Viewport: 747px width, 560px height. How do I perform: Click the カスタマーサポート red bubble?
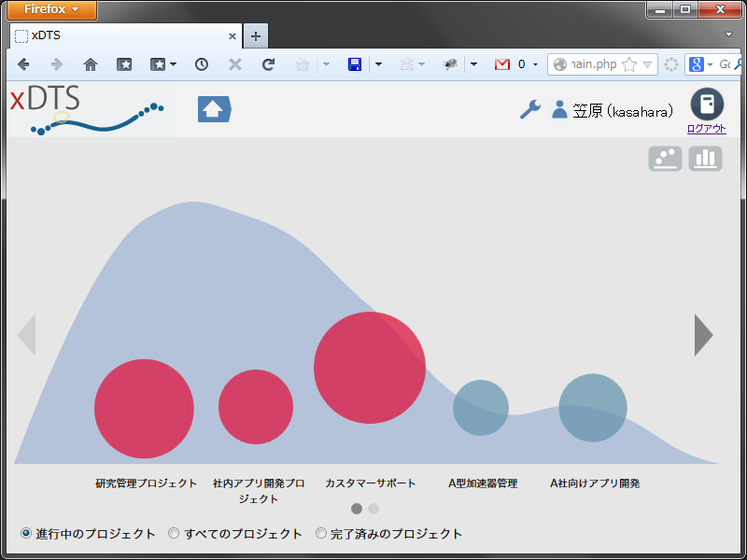370,368
